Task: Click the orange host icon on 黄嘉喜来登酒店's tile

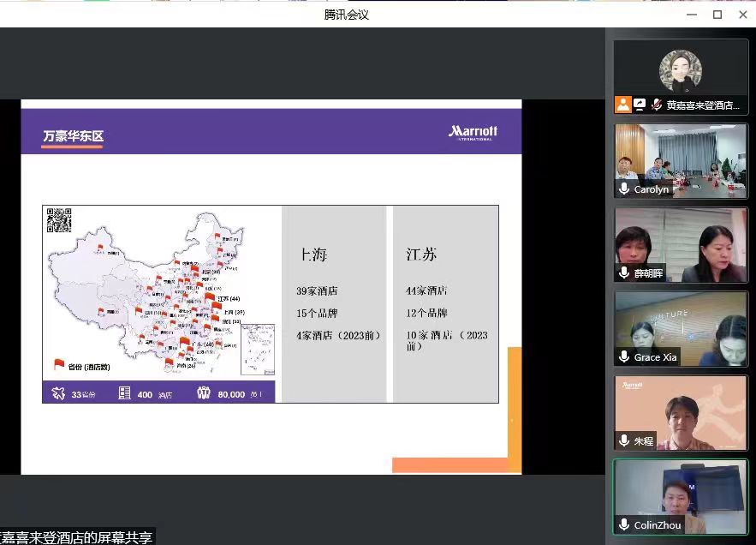Action: 623,105
